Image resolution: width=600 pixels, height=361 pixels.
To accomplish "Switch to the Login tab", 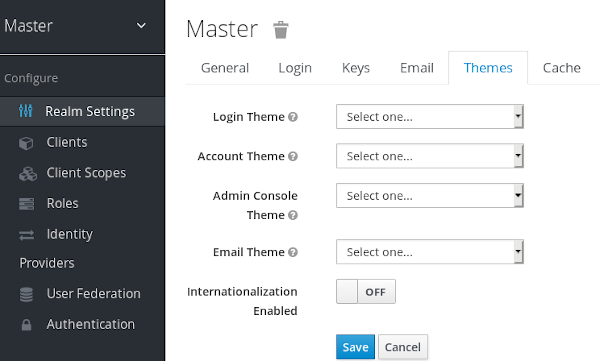I will [x=295, y=68].
